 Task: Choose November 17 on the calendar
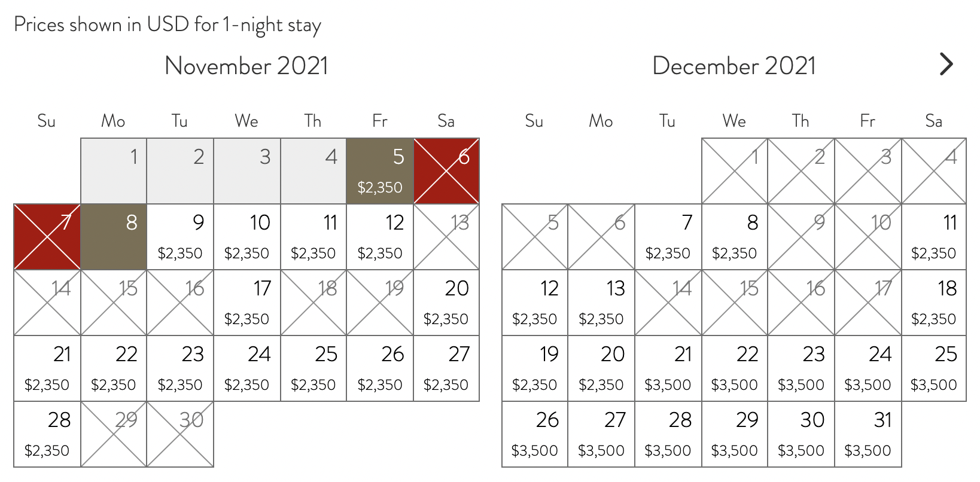[246, 303]
